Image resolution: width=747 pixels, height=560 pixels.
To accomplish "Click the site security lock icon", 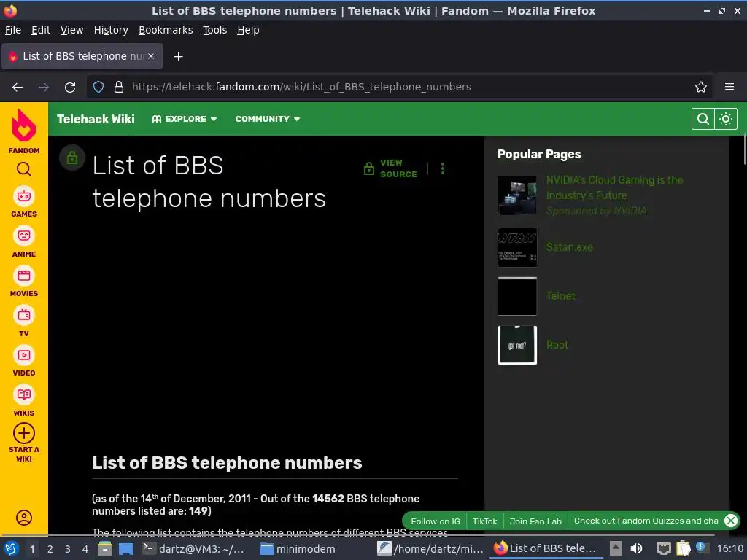I will tap(119, 87).
